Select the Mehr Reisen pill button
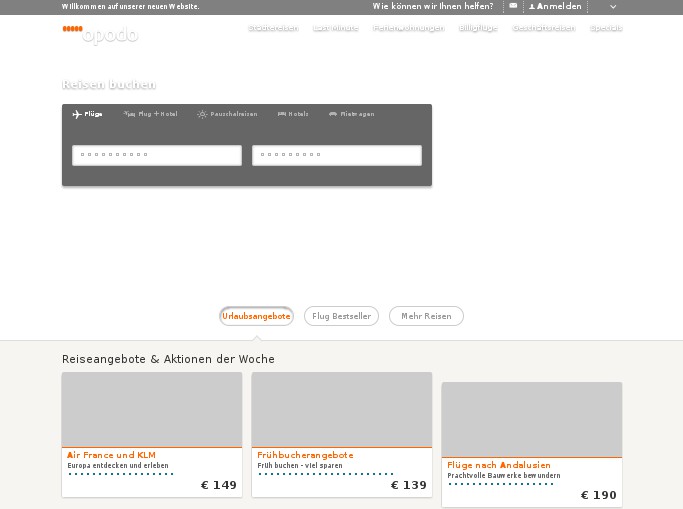Image resolution: width=683 pixels, height=509 pixels. click(x=426, y=316)
